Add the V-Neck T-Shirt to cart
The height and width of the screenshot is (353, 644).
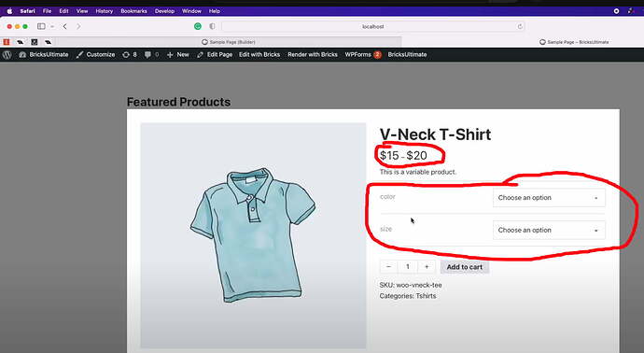click(x=465, y=267)
